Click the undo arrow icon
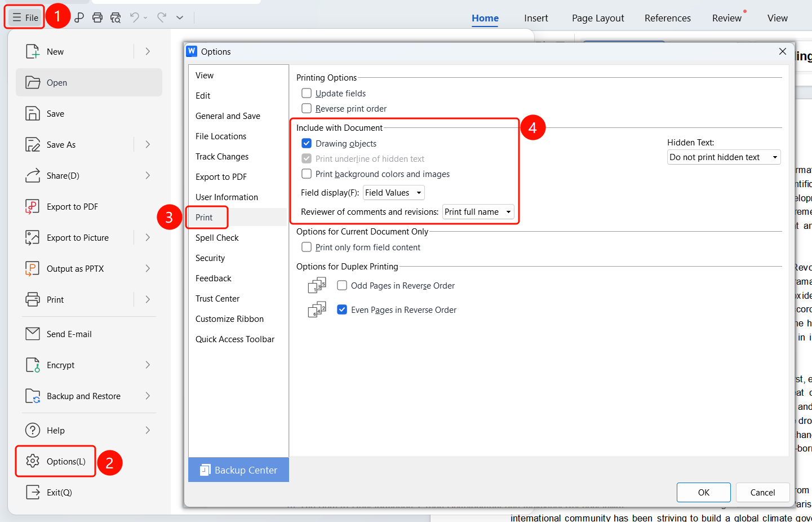The image size is (812, 522). tap(134, 17)
